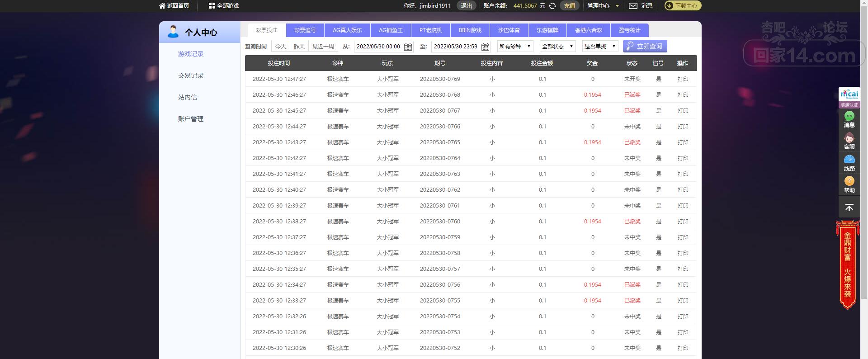868x359 pixels.
Task: Open the 帮助 help sidebar icon
Action: coord(849,184)
